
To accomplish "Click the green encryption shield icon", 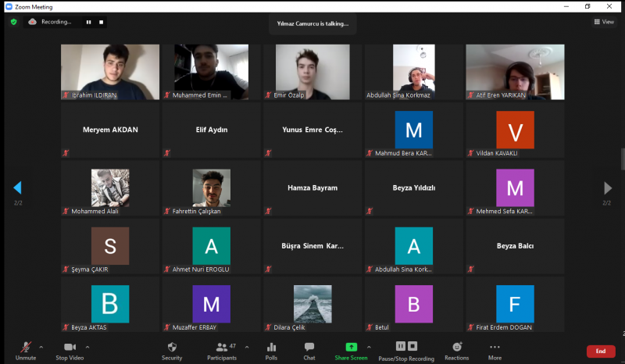I will pyautogui.click(x=13, y=22).
